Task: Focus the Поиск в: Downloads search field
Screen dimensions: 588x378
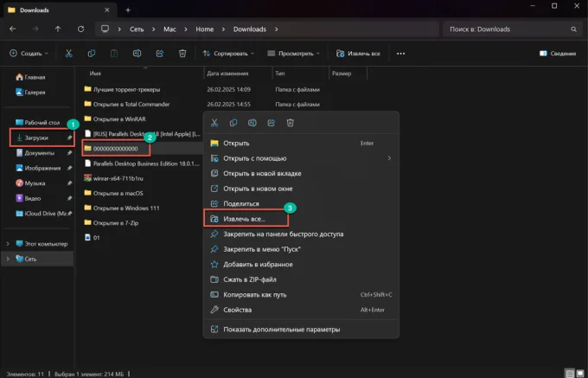Action: [x=511, y=29]
